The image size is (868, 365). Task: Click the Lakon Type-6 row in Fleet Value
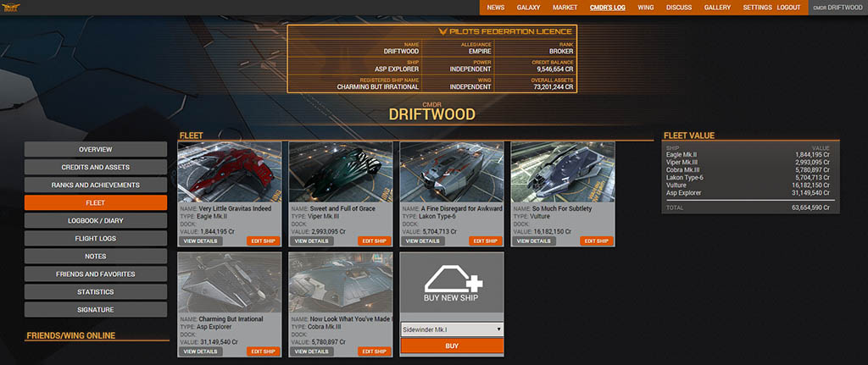point(748,178)
